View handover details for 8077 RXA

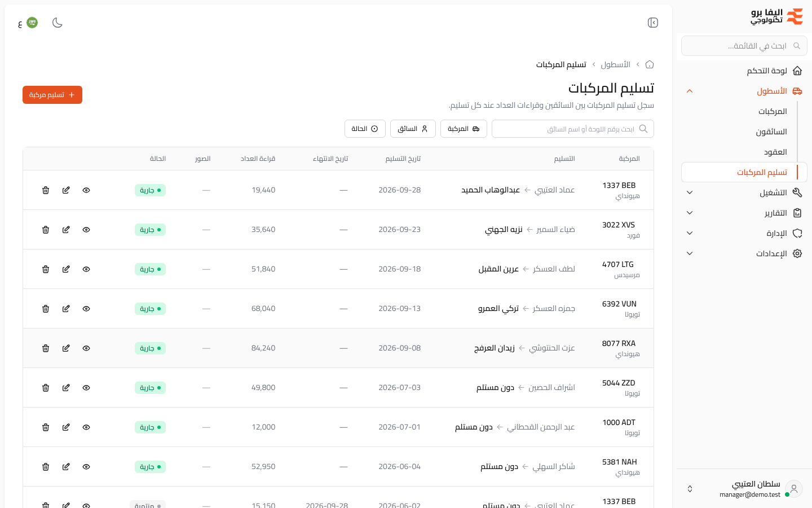click(x=86, y=348)
